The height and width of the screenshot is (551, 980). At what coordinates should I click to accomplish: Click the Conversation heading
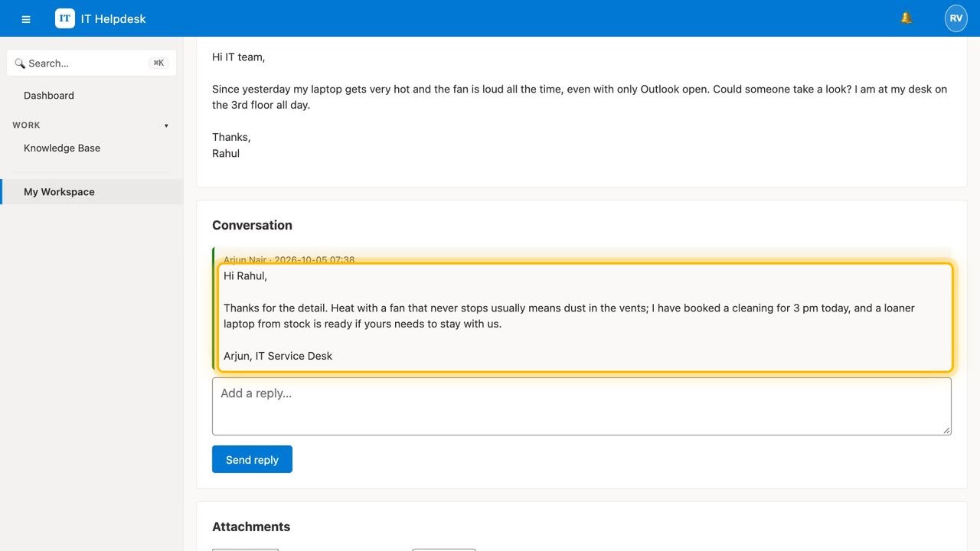coord(252,225)
